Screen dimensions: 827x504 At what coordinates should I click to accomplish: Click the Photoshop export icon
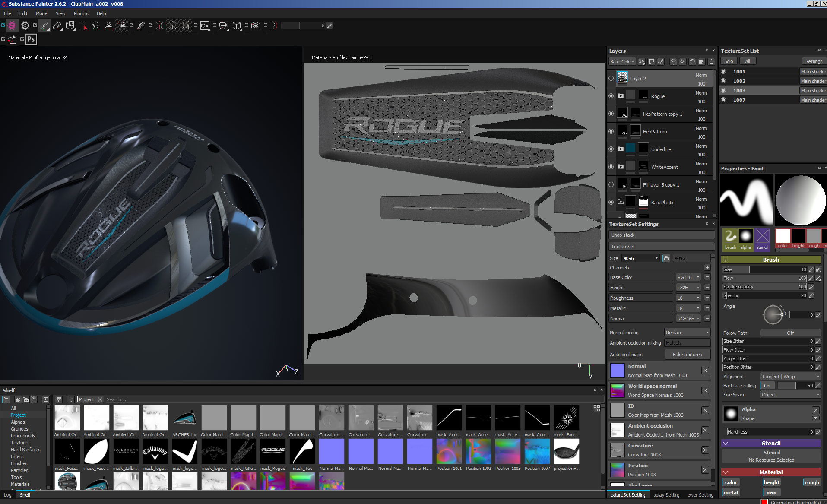[31, 39]
